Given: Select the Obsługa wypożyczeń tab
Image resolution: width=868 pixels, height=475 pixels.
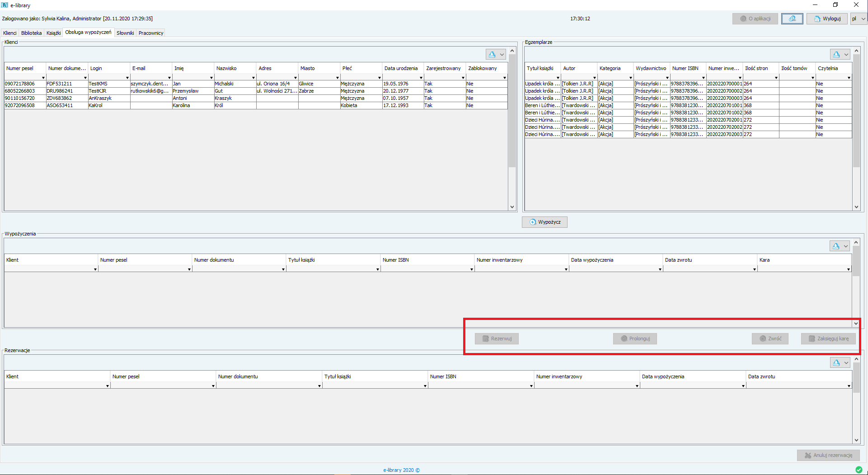Looking at the screenshot, I should click(88, 32).
